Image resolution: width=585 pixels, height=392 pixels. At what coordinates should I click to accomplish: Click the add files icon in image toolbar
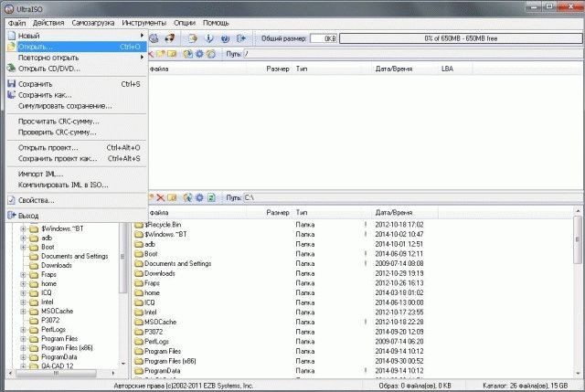pos(187,54)
